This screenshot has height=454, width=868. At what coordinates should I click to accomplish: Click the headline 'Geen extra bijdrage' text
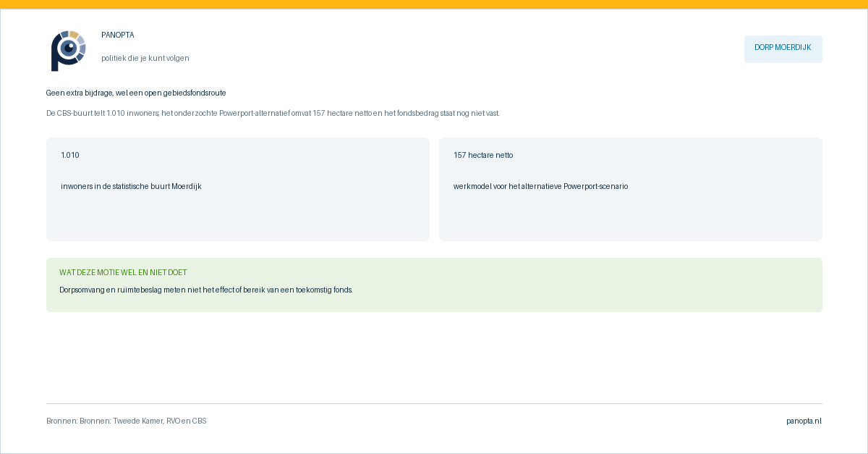point(136,93)
